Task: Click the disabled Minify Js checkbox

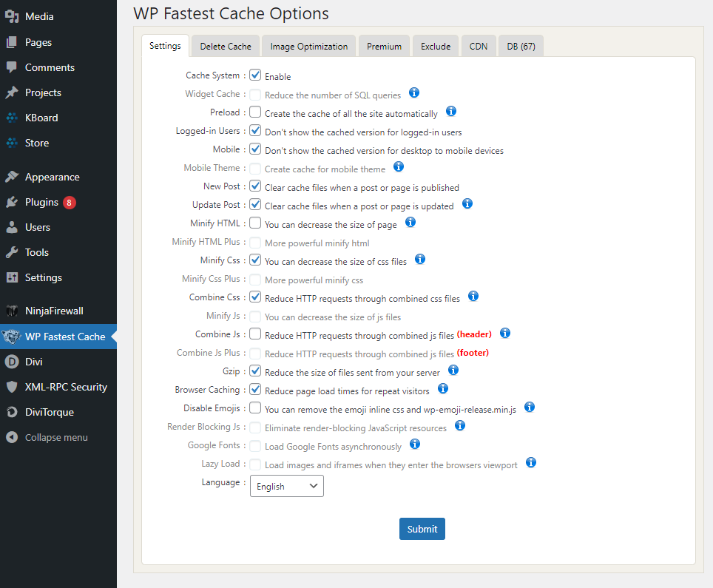Action: pyautogui.click(x=255, y=316)
